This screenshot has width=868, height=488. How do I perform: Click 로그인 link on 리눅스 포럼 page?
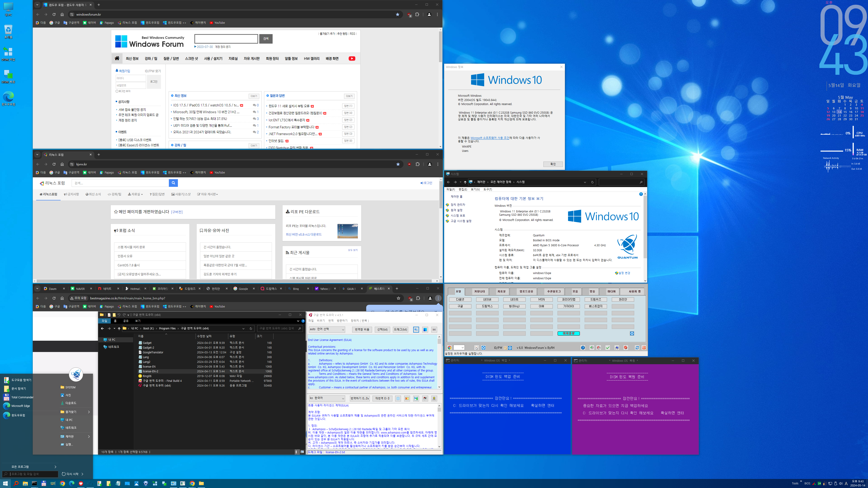pos(426,183)
